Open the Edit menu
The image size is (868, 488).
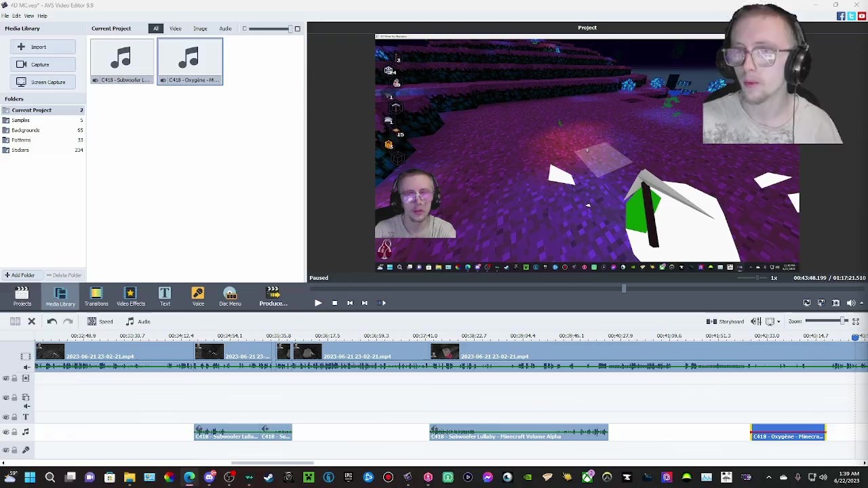click(16, 16)
